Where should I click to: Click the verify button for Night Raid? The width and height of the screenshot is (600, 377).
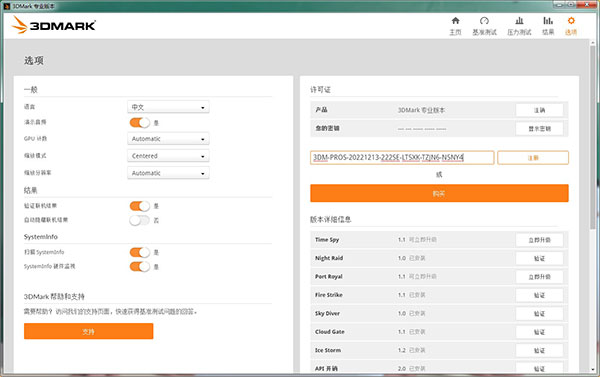pyautogui.click(x=539, y=258)
